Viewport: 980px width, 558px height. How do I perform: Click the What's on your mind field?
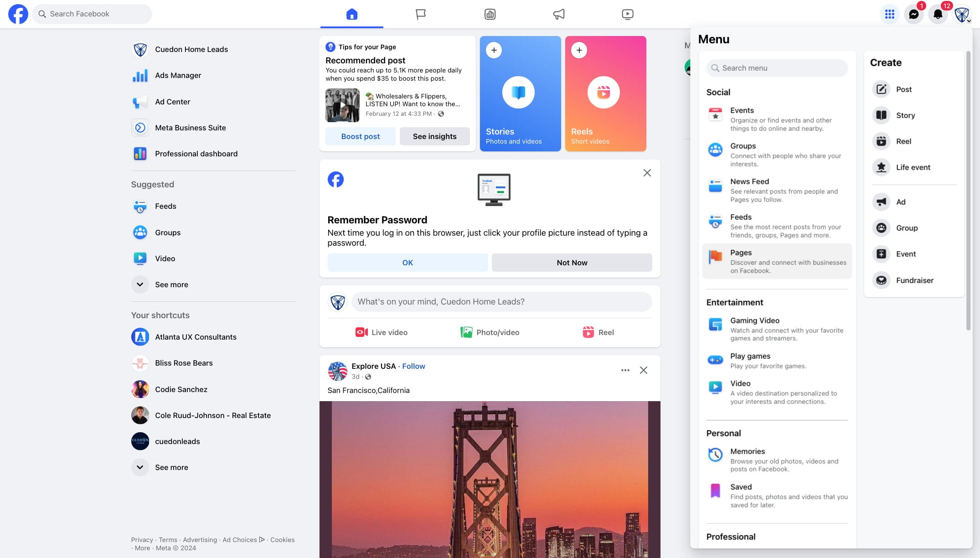pyautogui.click(x=501, y=302)
